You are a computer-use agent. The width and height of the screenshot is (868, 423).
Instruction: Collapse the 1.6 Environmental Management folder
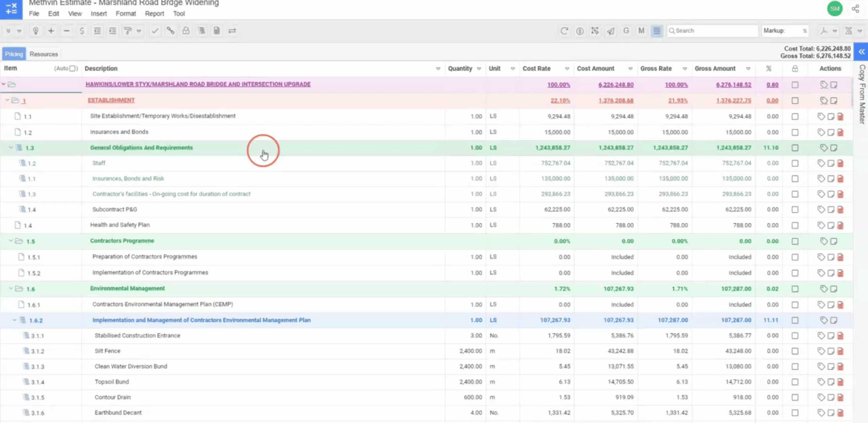pyautogui.click(x=11, y=289)
